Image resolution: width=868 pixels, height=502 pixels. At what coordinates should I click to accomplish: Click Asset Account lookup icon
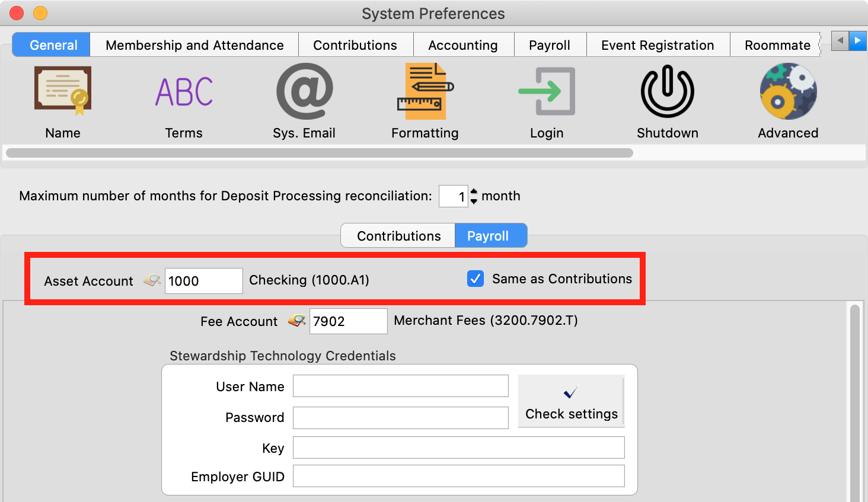point(152,281)
